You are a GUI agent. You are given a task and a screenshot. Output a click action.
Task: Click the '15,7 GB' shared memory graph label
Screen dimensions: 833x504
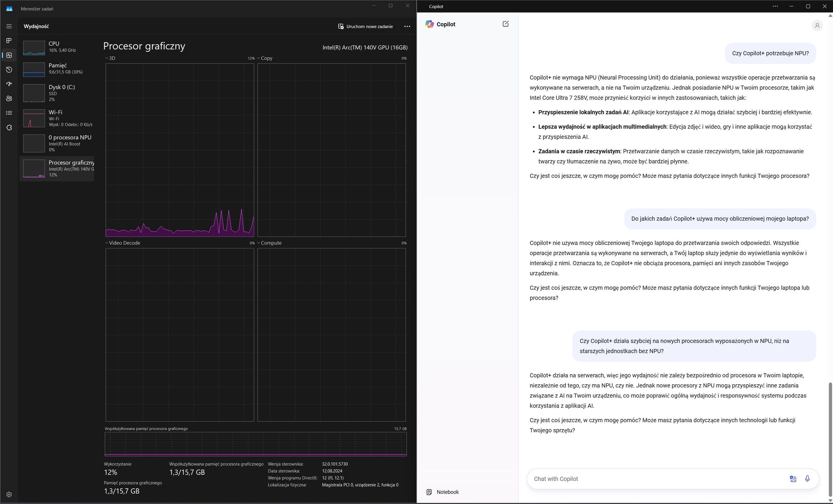click(x=400, y=429)
